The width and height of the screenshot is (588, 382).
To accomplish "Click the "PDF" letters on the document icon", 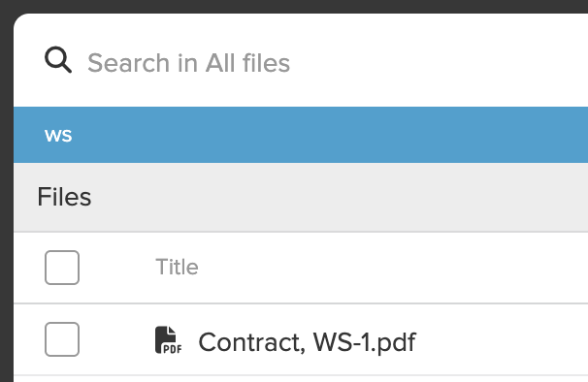I will (x=173, y=349).
